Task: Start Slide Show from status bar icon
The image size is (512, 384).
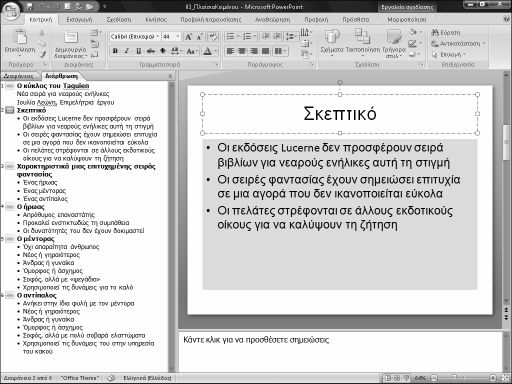Action: coord(406,378)
